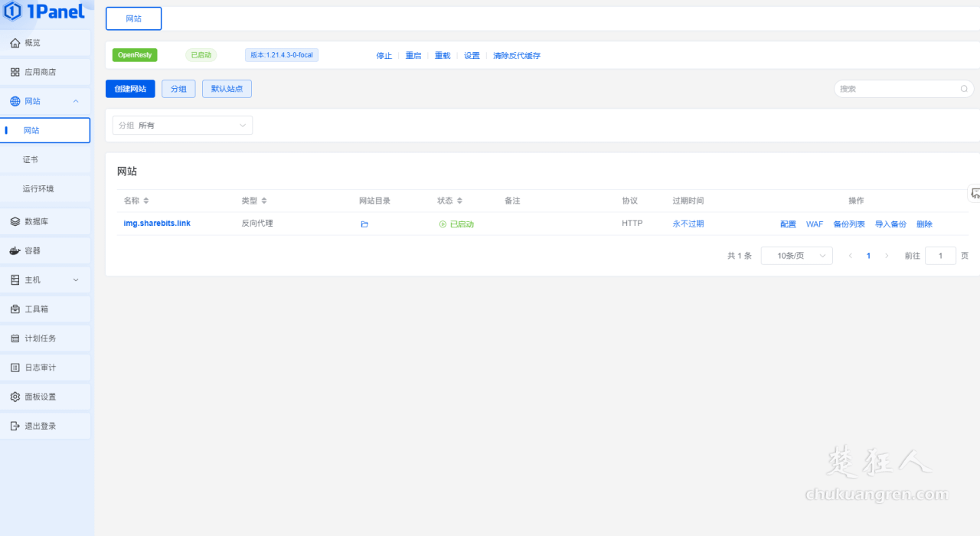Open the 10条/页 page size dropdown
The height and width of the screenshot is (536, 980).
(x=796, y=256)
